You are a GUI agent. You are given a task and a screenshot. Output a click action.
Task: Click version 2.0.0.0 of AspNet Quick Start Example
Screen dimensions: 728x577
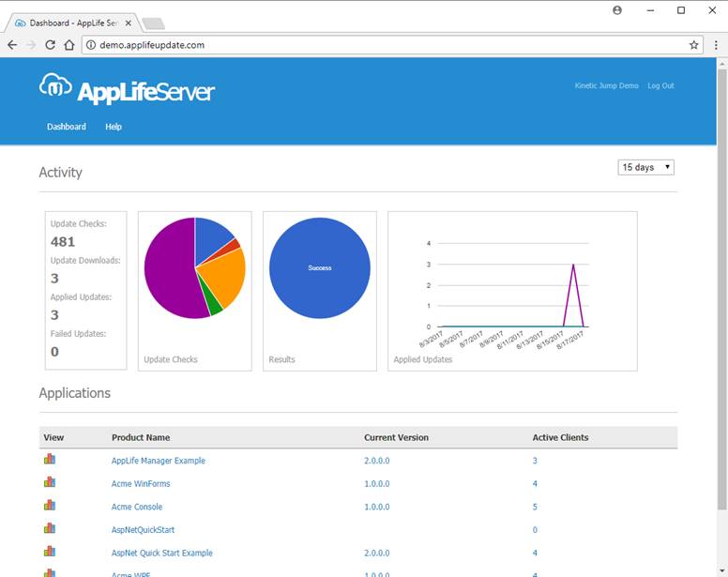click(377, 553)
